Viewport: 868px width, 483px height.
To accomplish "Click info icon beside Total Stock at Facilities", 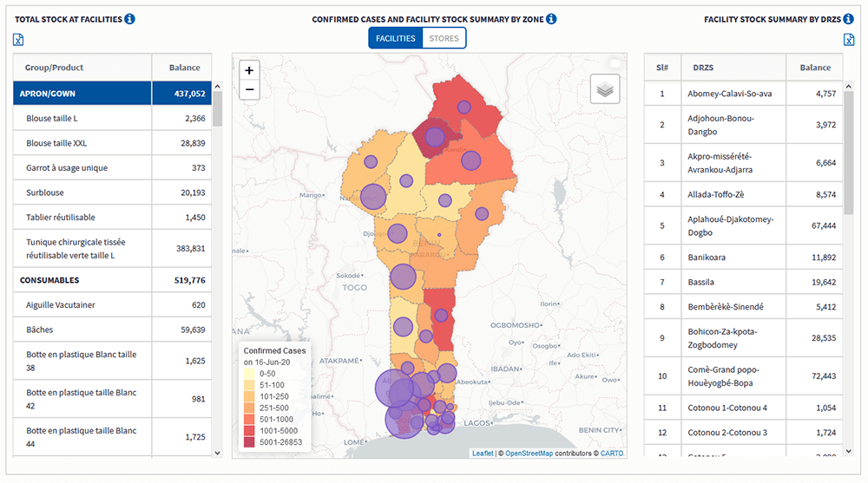I will 129,19.
